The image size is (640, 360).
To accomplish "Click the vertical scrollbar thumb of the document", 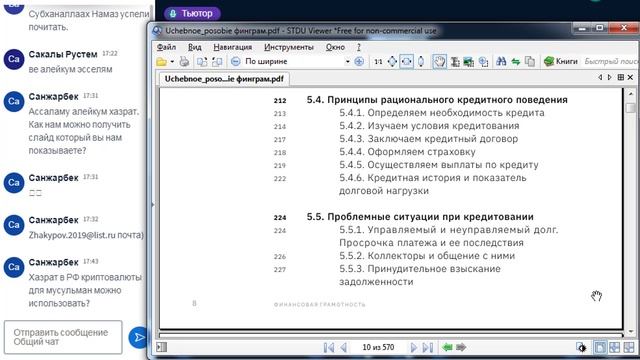I will [631, 108].
